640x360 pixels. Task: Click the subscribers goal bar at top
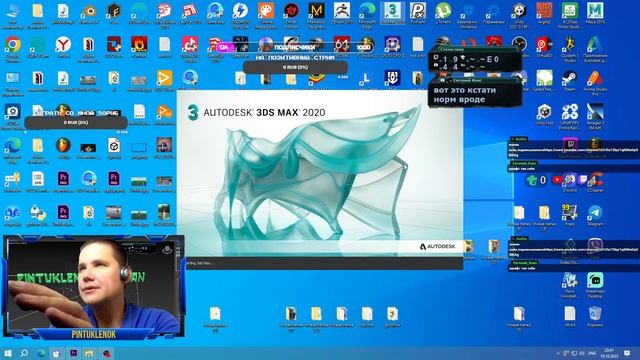click(x=295, y=47)
